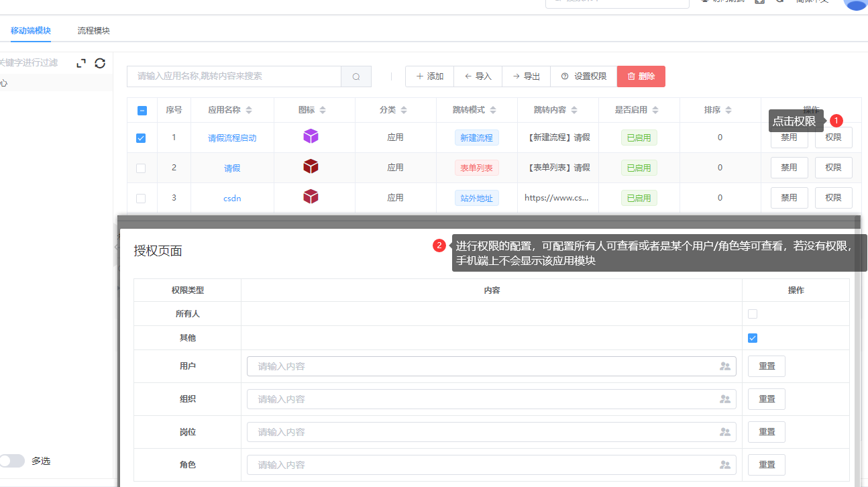Switch to the 流程模块 tab

(x=93, y=31)
